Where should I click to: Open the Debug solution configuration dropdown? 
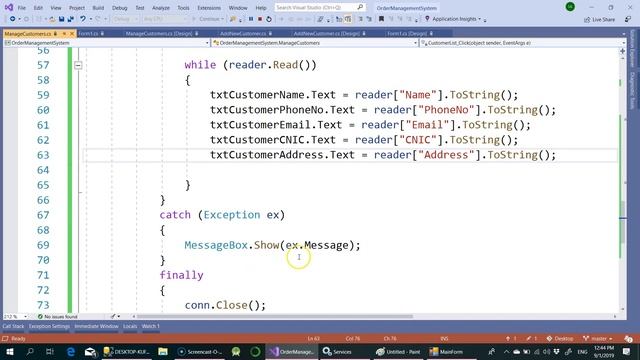tap(125, 19)
